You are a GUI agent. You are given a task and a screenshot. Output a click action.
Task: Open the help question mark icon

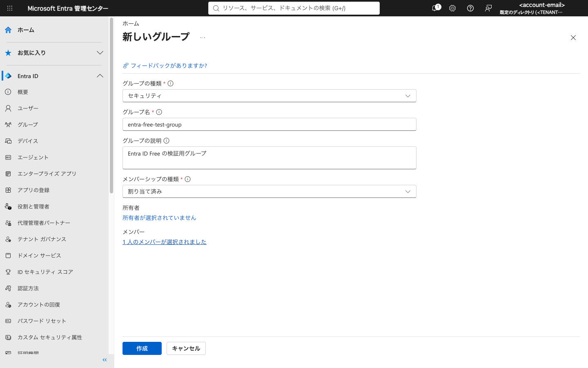[470, 8]
